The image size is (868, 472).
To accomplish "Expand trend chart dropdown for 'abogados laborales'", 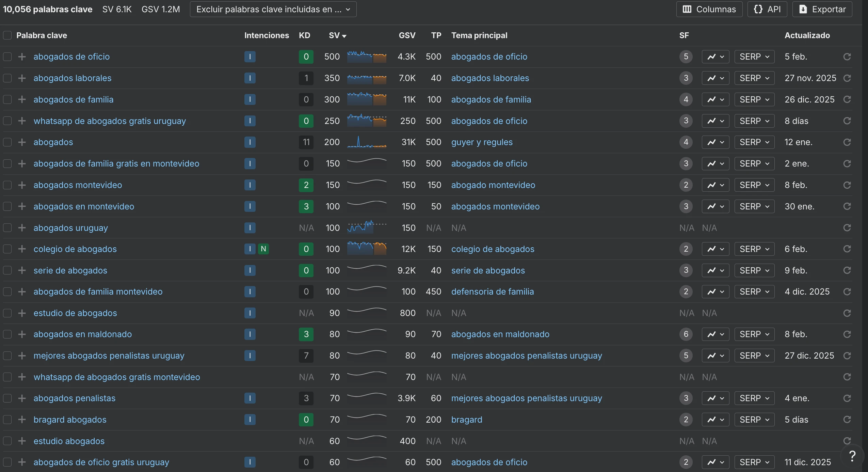I will (716, 78).
